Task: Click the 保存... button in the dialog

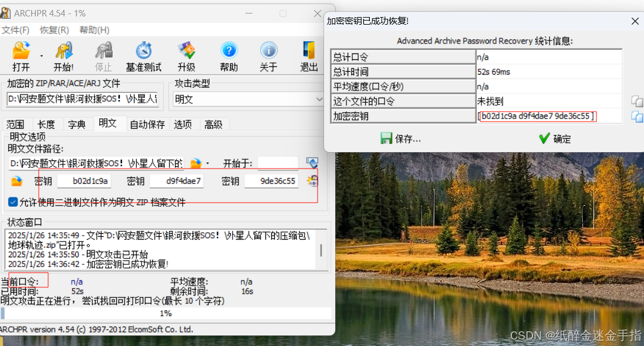Action: (x=400, y=139)
